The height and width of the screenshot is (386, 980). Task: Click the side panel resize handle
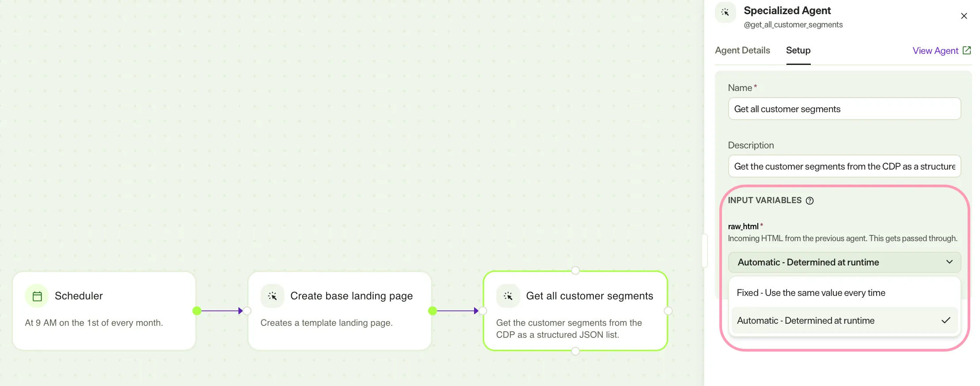coord(705,251)
